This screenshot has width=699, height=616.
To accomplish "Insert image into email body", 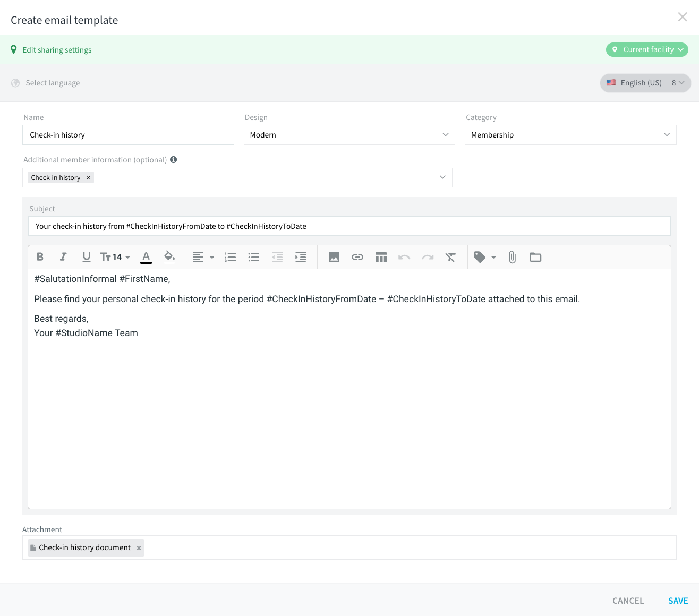I will (x=334, y=257).
